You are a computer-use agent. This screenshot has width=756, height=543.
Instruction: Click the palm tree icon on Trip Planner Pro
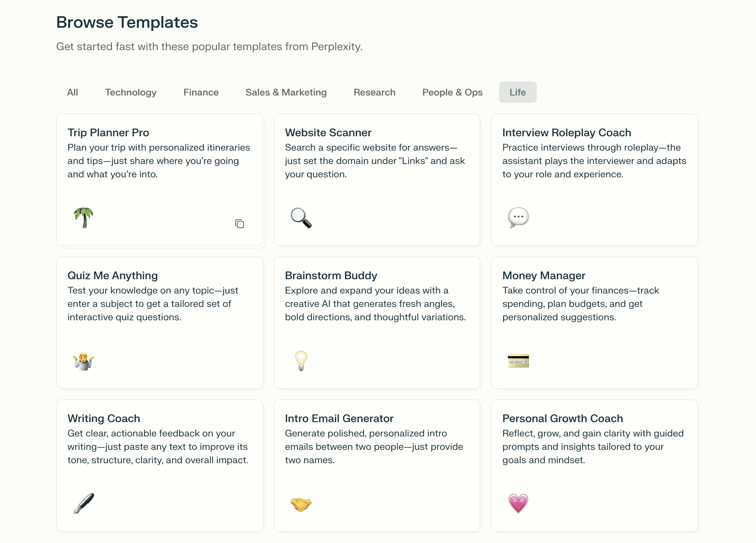(84, 218)
